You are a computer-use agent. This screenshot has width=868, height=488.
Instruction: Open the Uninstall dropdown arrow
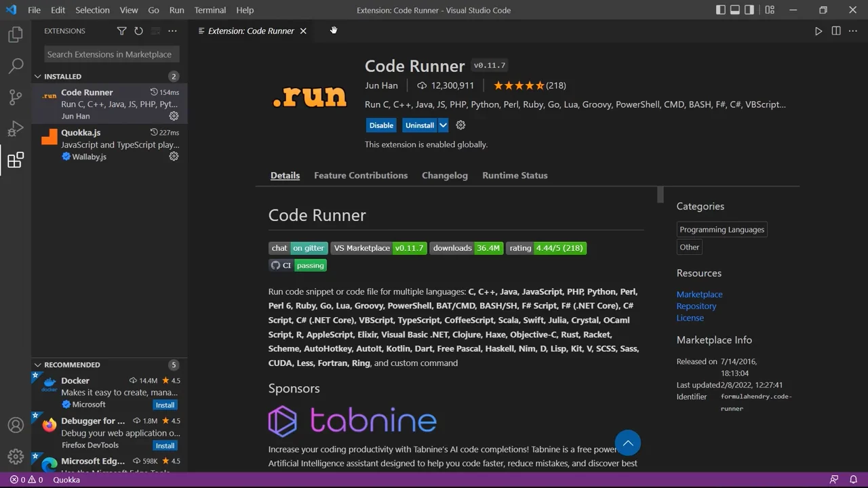pos(443,125)
